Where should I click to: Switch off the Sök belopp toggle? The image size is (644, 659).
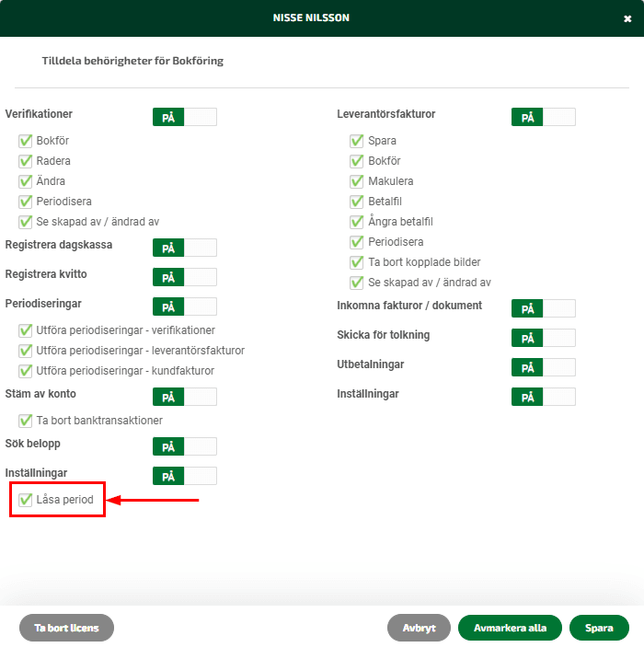pyautogui.click(x=185, y=446)
